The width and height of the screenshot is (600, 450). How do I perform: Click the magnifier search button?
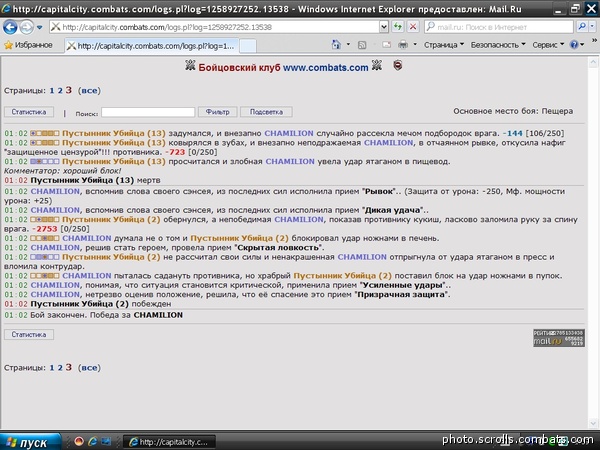click(x=582, y=27)
